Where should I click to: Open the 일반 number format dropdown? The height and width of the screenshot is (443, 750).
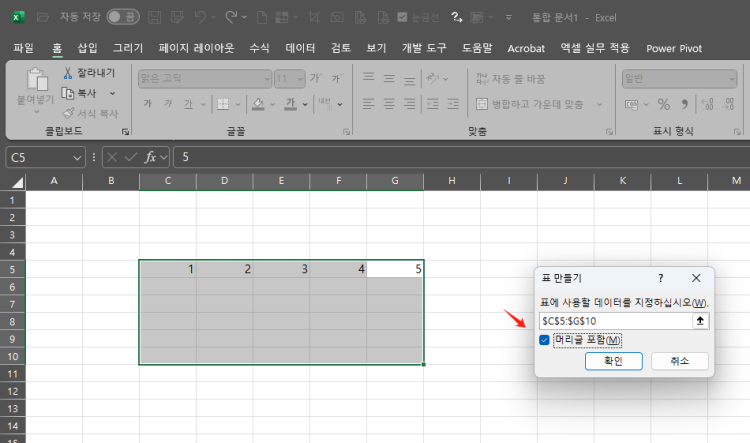pyautogui.click(x=732, y=79)
